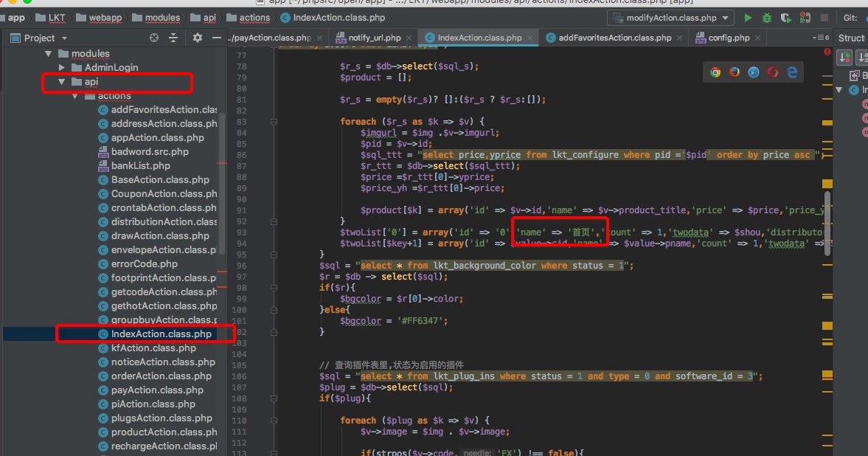The height and width of the screenshot is (456, 868).
Task: Click the green Run button
Action: 748,18
